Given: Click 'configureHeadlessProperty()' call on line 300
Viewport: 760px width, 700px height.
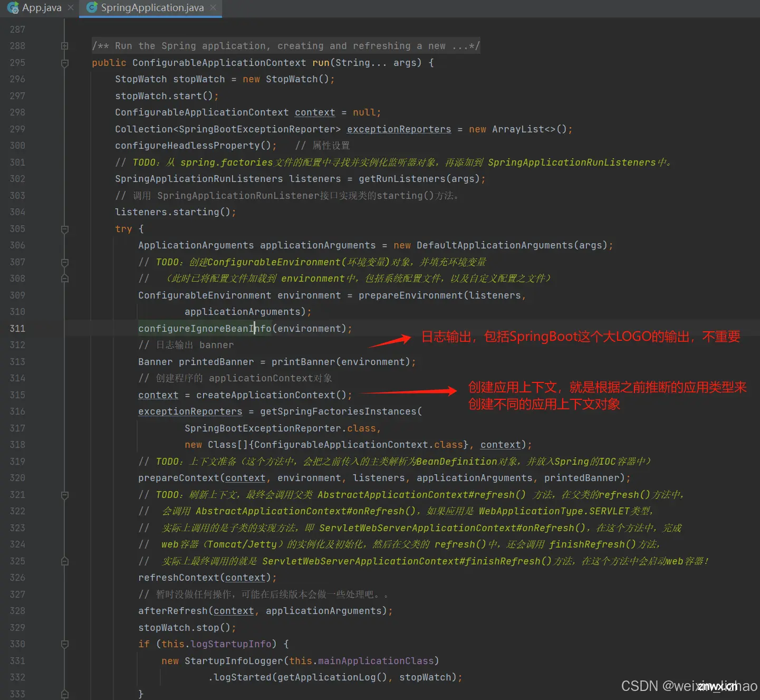Looking at the screenshot, I should (x=193, y=146).
